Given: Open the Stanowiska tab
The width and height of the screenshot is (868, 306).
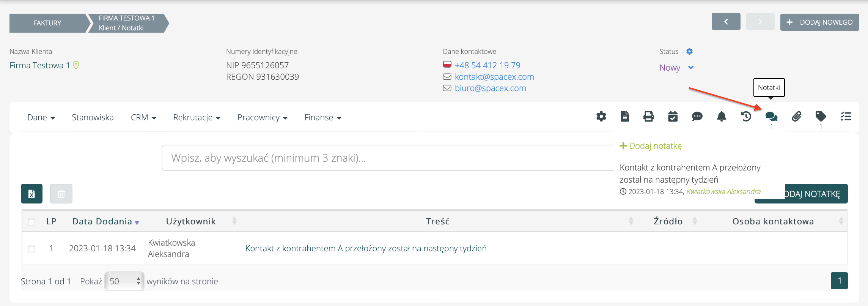Looking at the screenshot, I should pos(93,118).
